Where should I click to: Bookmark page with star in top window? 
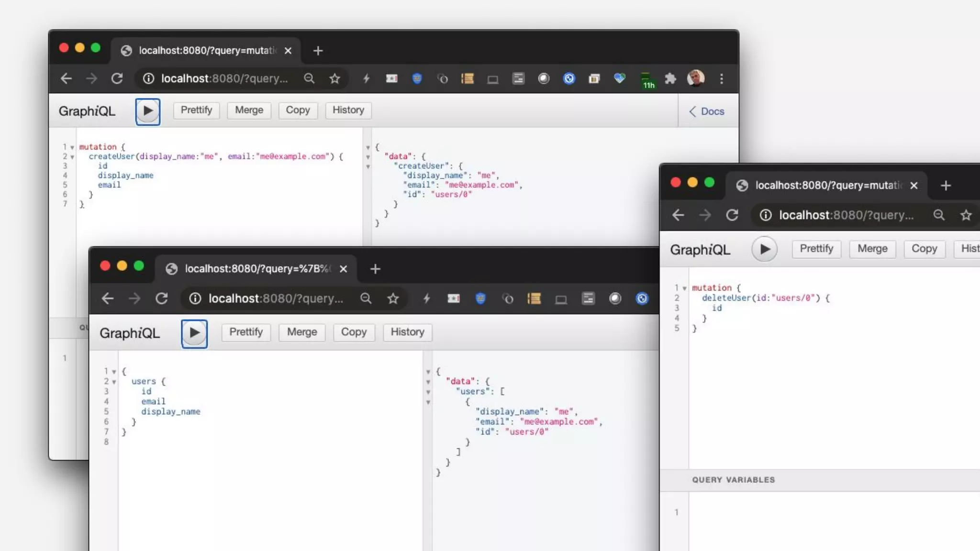pyautogui.click(x=334, y=78)
